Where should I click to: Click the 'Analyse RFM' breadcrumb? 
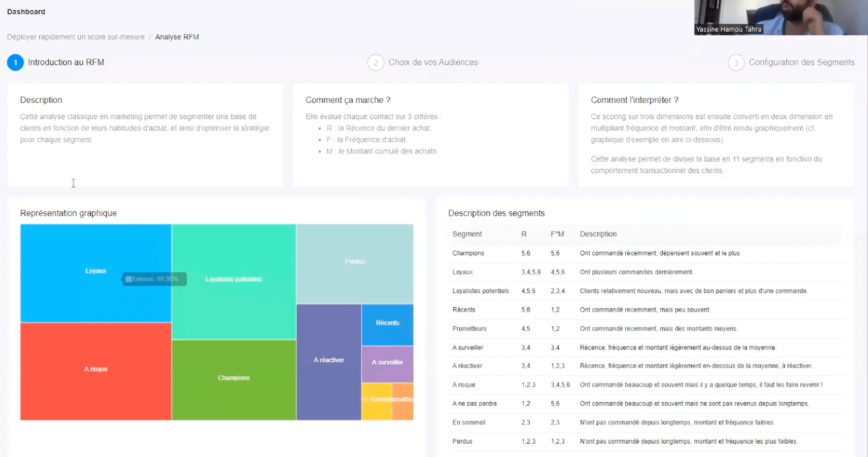pos(177,37)
